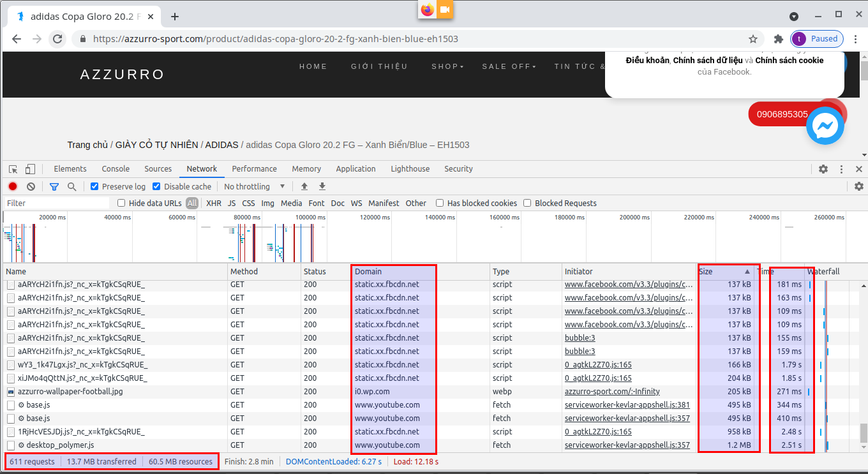Toggle the network filter funnel icon
The width and height of the screenshot is (868, 474).
pyautogui.click(x=54, y=186)
